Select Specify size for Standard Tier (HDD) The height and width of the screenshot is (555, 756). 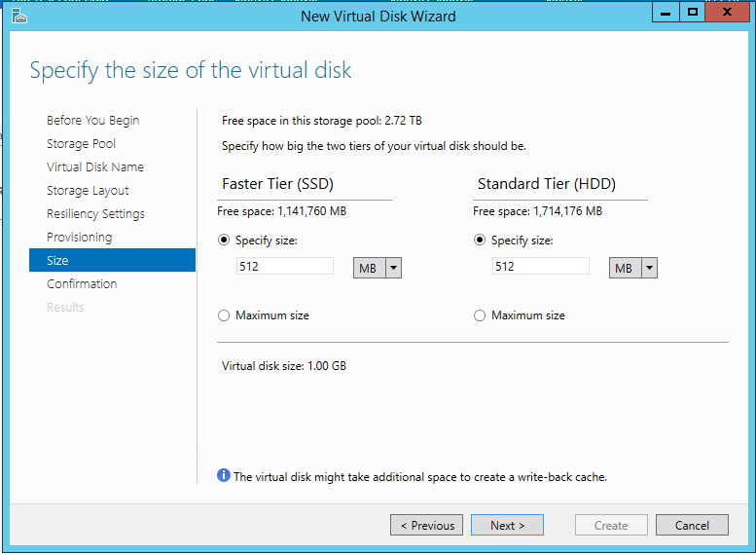[x=480, y=240]
